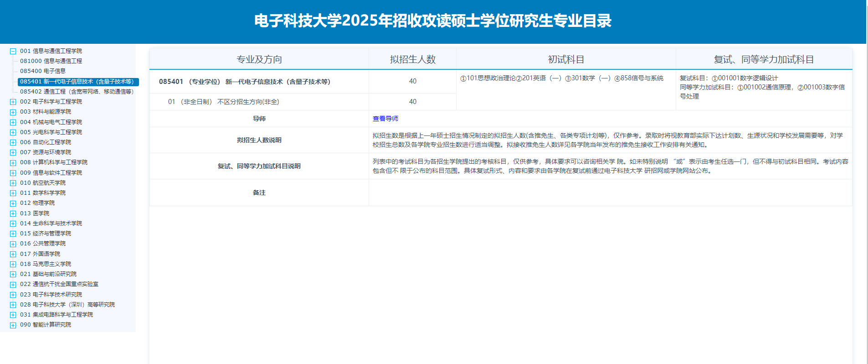Expand the 031 集成电路科学与工程学院 node

(x=13, y=315)
